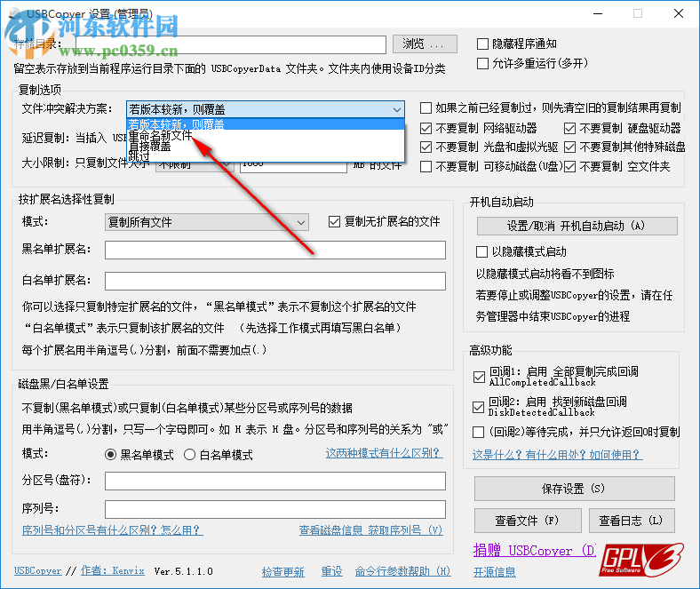Click 查看文件 (F) button
The height and width of the screenshot is (589, 700).
(528, 521)
